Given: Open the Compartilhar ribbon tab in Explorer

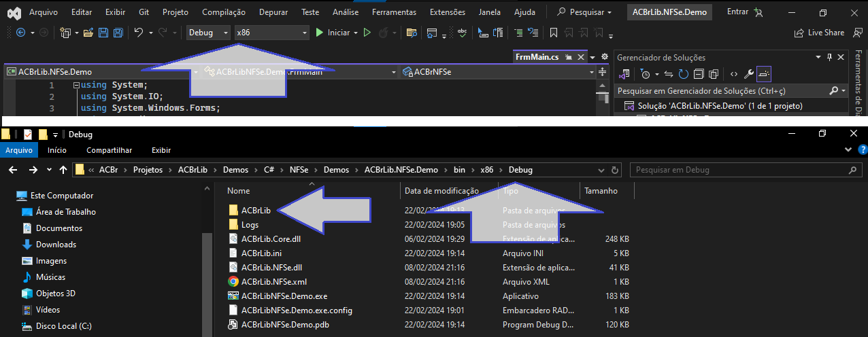Looking at the screenshot, I should (x=109, y=150).
